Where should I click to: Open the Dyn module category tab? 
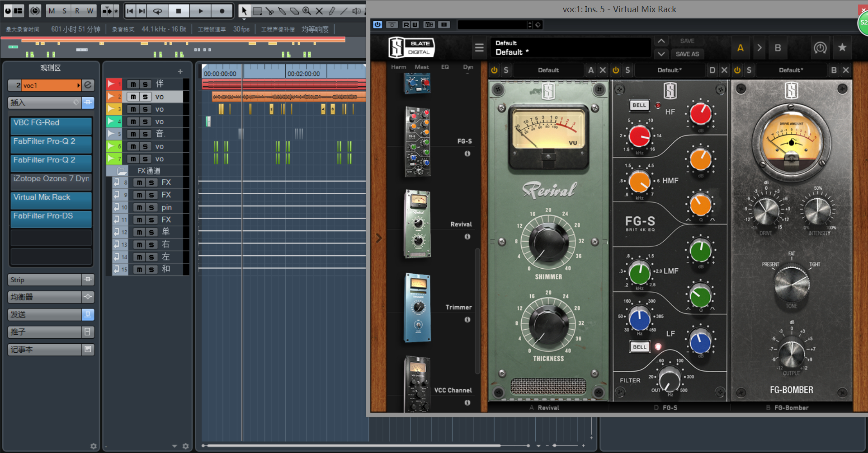point(468,67)
